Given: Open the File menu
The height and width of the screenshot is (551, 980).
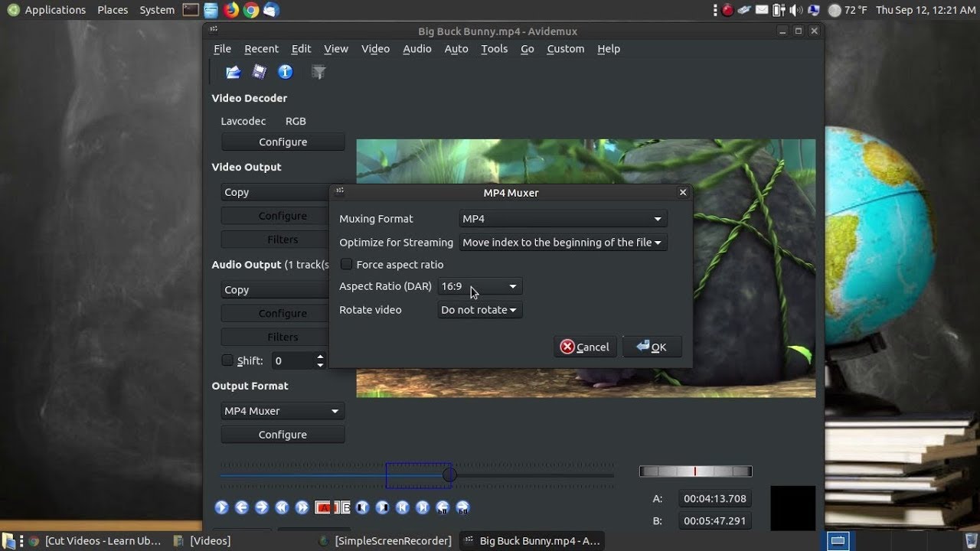Looking at the screenshot, I should click(222, 48).
